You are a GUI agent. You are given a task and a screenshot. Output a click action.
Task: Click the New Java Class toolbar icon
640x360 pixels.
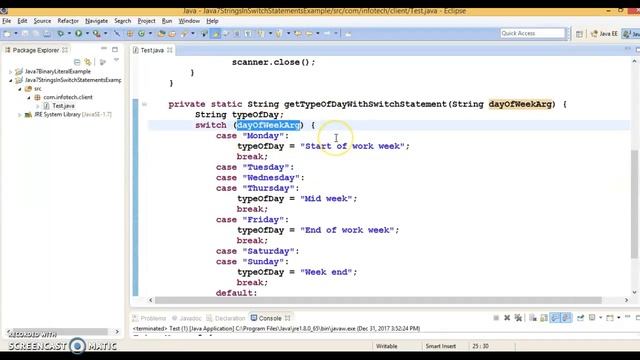pyautogui.click(x=142, y=34)
